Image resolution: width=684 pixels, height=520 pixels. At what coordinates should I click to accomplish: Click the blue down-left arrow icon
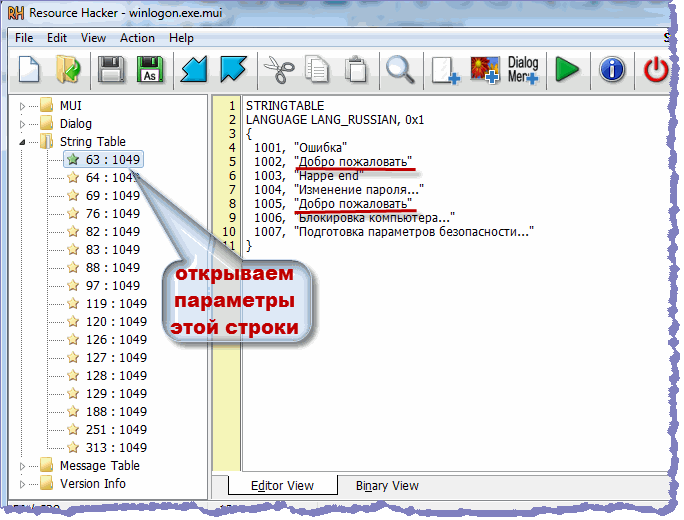[x=194, y=69]
